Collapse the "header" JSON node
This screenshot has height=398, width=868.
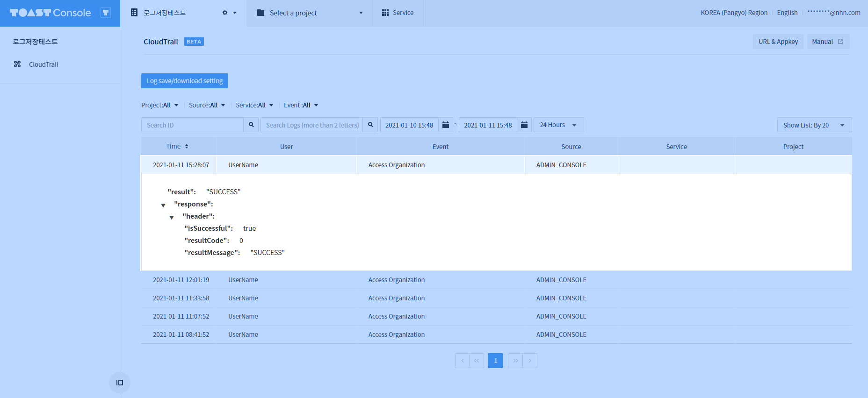pyautogui.click(x=172, y=217)
